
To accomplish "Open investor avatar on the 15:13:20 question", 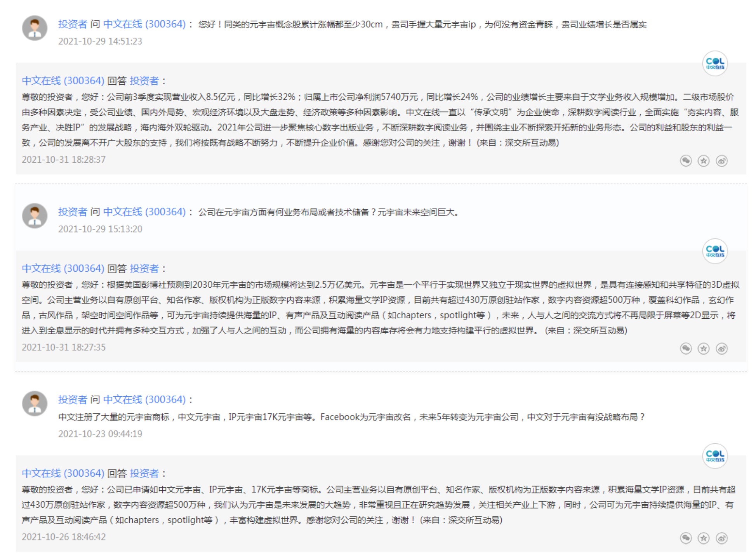I will point(35,216).
